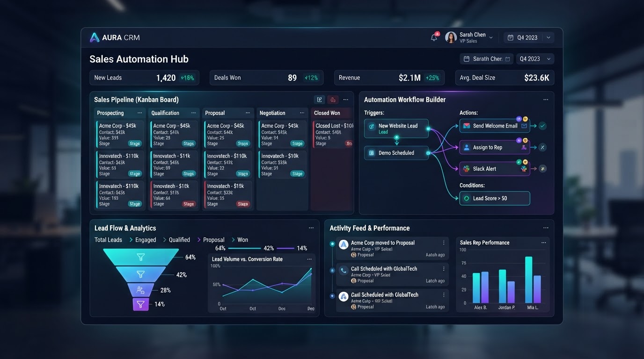Open Lead Volume vs. Conversion Rate options
Screen dimensions: 644x359
309,259
